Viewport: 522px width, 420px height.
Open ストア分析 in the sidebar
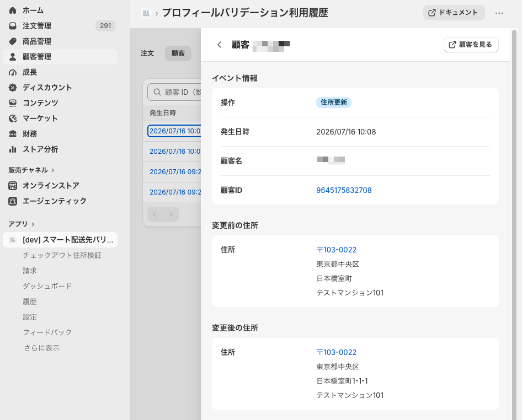tap(60, 149)
